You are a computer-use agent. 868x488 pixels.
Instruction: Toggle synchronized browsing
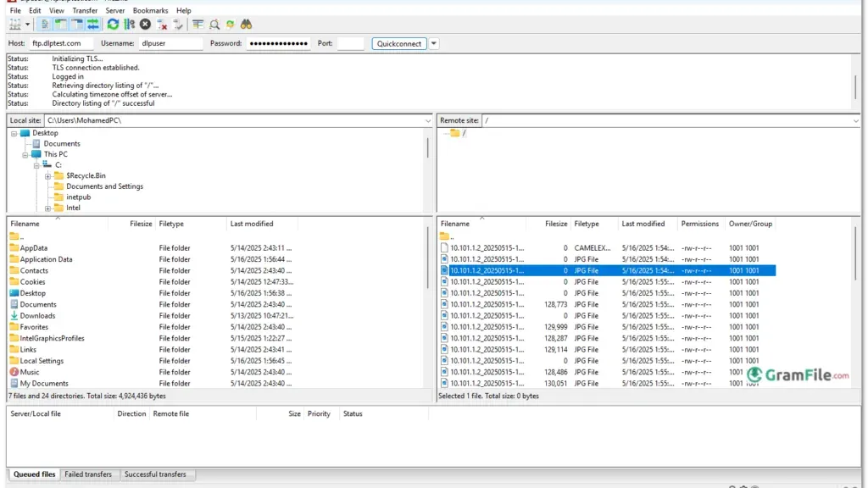coord(231,25)
